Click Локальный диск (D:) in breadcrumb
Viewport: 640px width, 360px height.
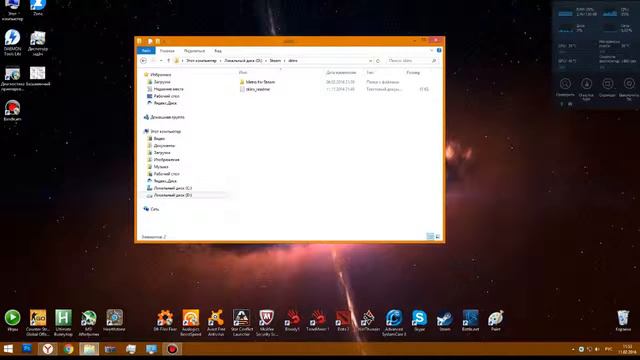click(x=243, y=60)
